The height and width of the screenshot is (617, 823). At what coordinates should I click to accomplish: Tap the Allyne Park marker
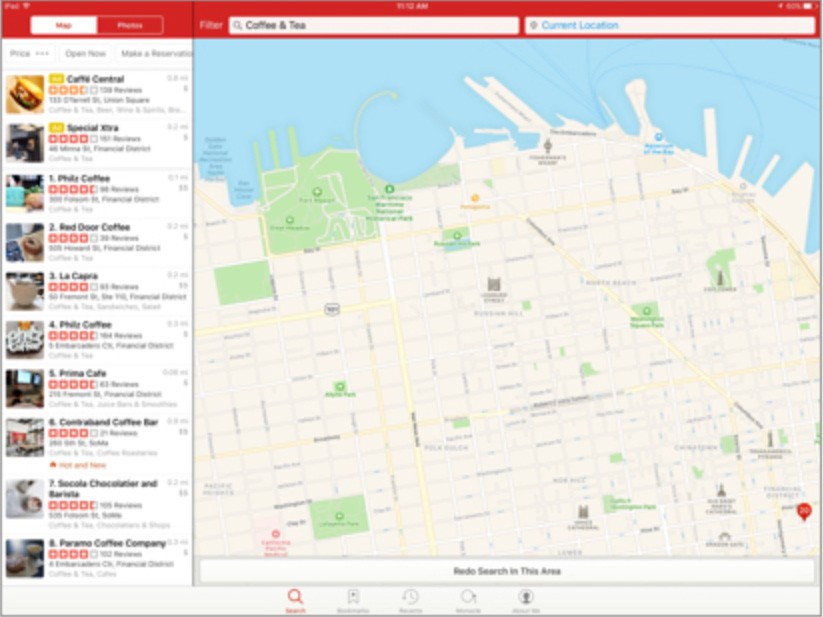coord(340,387)
